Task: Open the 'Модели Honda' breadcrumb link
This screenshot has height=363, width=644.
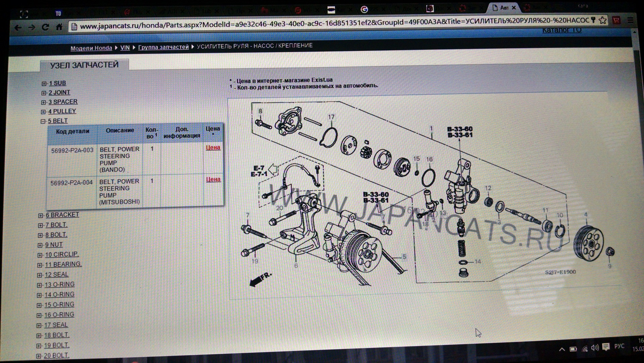Action: click(x=91, y=48)
